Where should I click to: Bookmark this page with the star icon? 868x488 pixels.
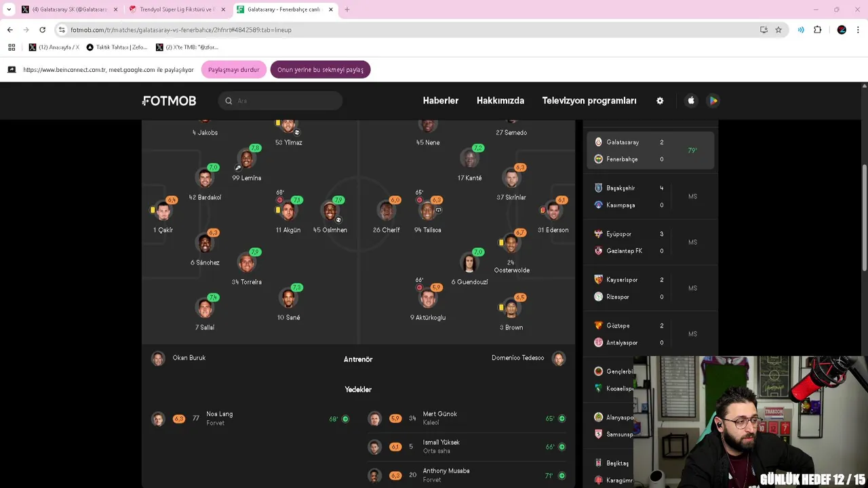[x=778, y=30]
